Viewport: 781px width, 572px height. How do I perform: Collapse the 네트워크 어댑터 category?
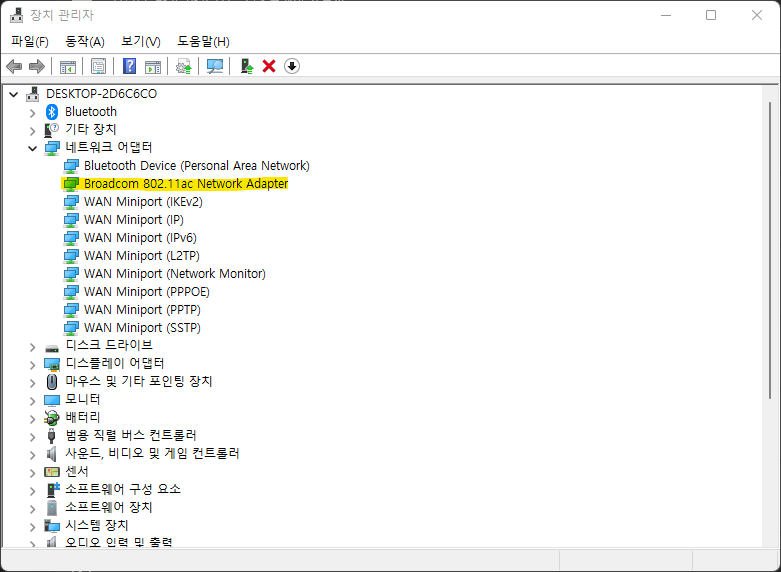tap(33, 148)
